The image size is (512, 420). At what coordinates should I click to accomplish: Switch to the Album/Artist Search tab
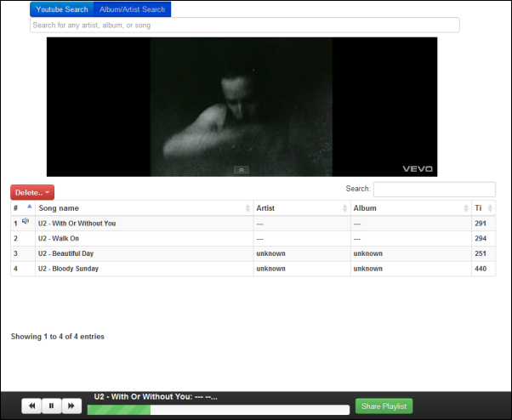pyautogui.click(x=132, y=9)
